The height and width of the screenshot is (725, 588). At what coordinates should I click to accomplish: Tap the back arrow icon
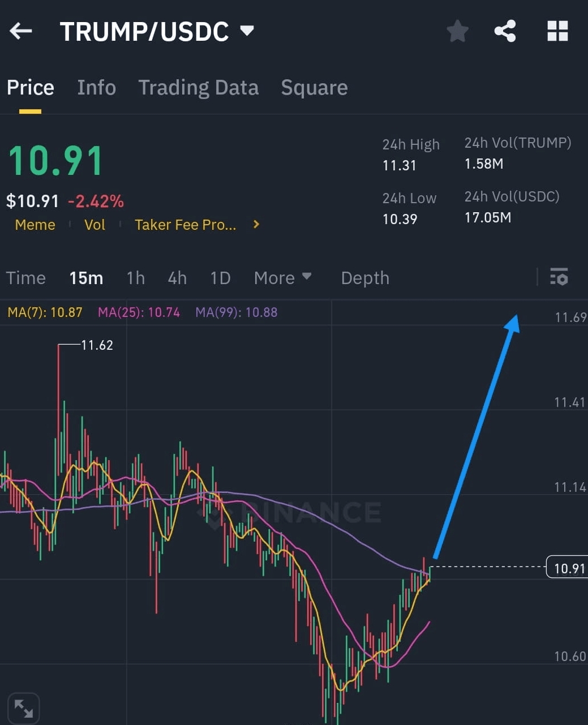click(x=21, y=31)
